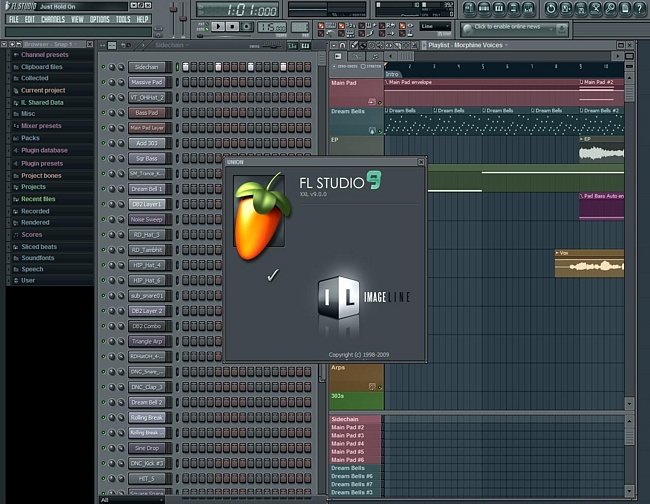Mute the Acid 303 channel via green LED

point(103,143)
